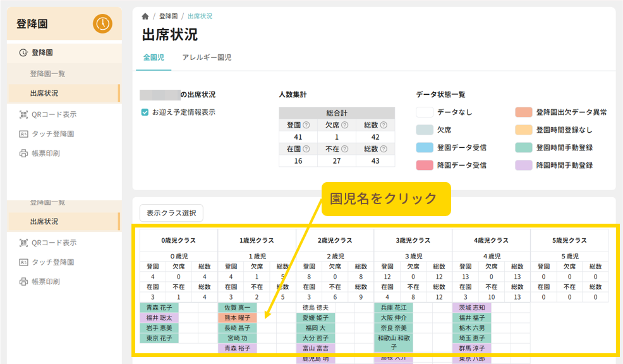Open child 福井 聡太 in 0歳児クラス
The image size is (623, 364).
(159, 318)
